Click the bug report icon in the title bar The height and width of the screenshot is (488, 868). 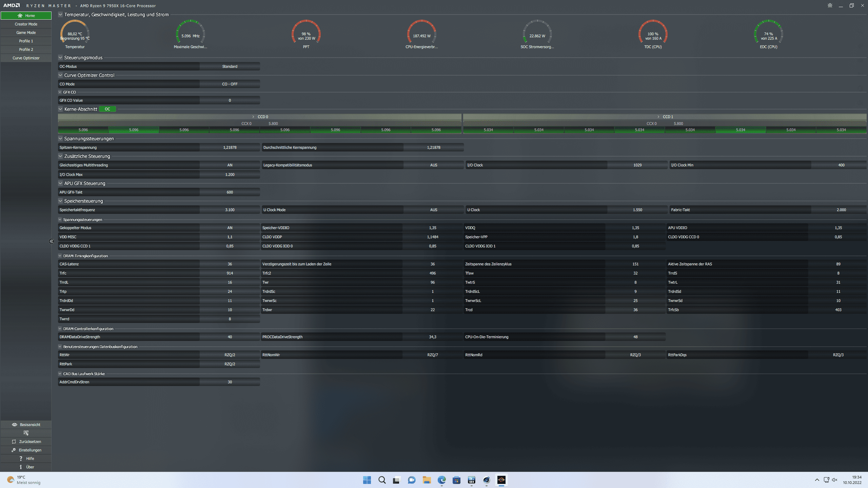(830, 5)
